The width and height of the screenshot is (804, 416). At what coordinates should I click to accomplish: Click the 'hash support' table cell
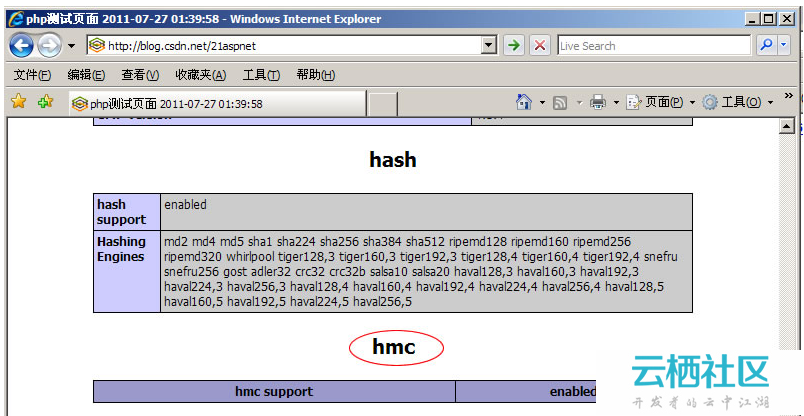click(x=127, y=212)
